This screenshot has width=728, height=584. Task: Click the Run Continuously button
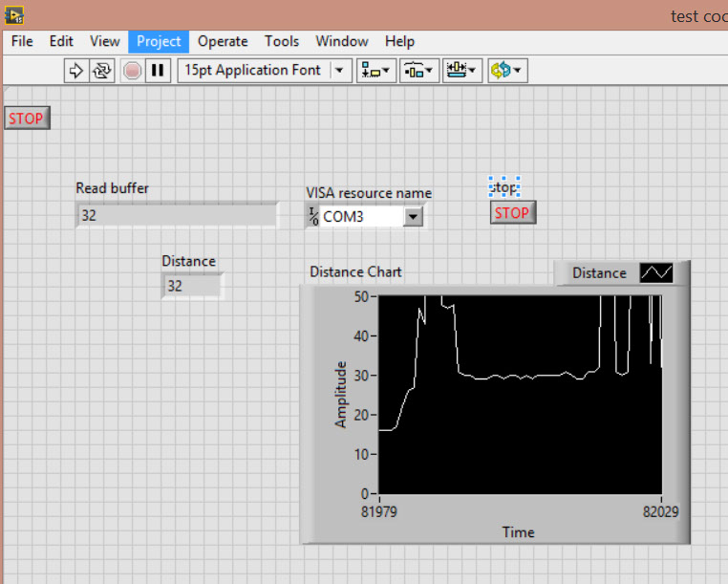(x=102, y=70)
